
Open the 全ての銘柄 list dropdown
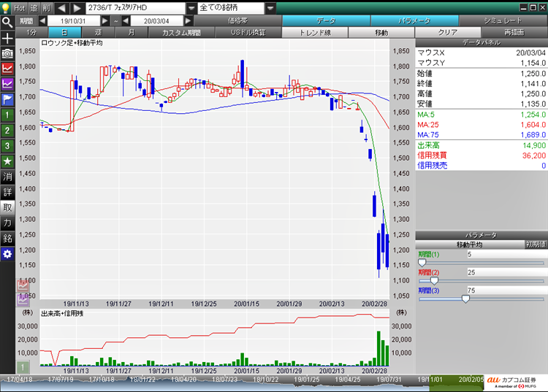coord(270,7)
